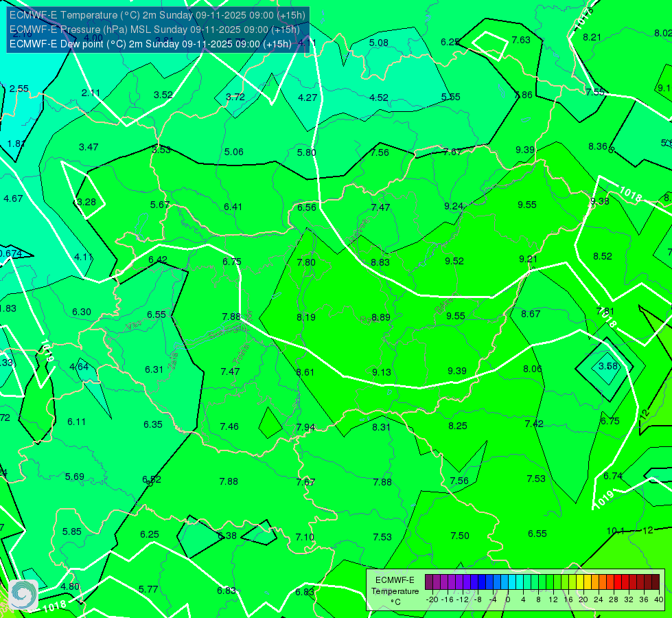This screenshot has height=618, width=672.
Task: Click the 6.41 dew point value
Action: click(233, 207)
